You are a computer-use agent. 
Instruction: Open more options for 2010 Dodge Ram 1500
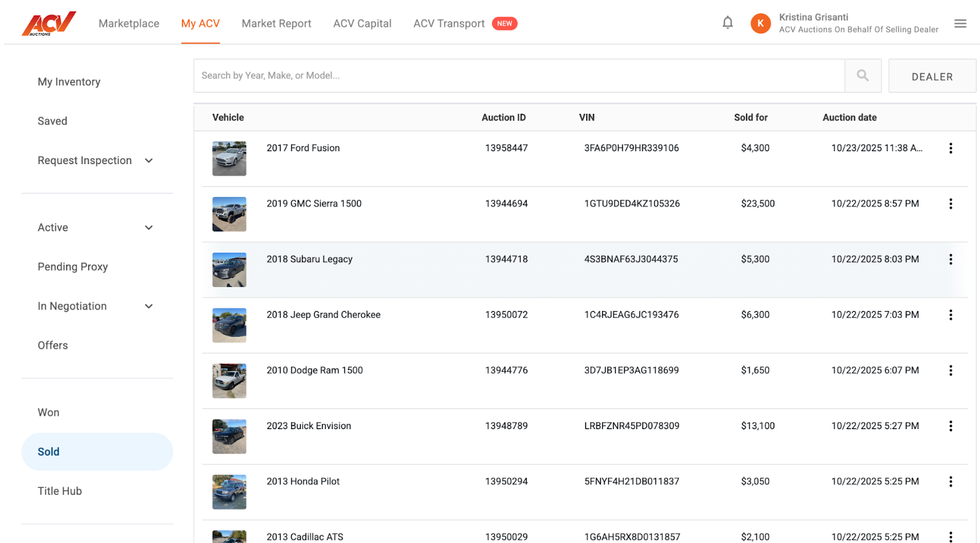pos(951,370)
